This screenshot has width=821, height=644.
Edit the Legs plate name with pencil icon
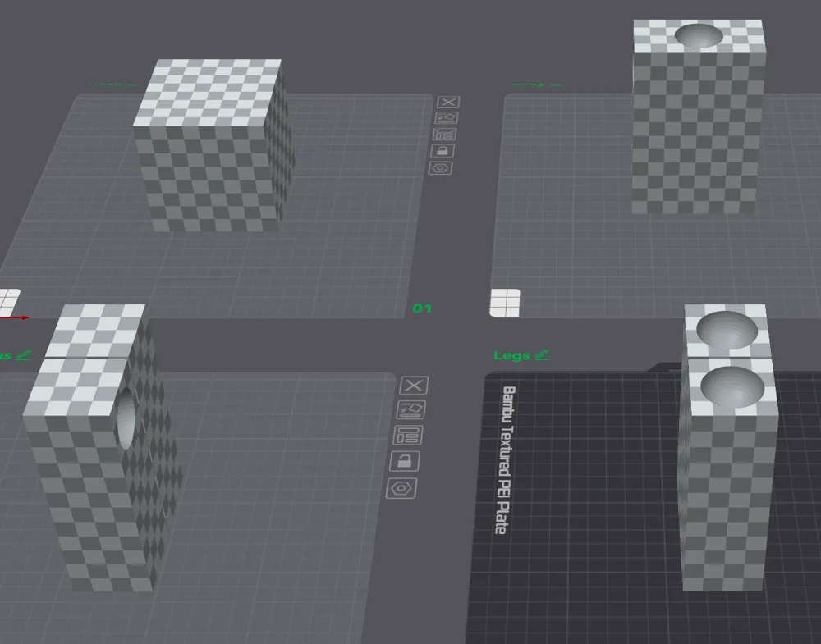point(543,355)
